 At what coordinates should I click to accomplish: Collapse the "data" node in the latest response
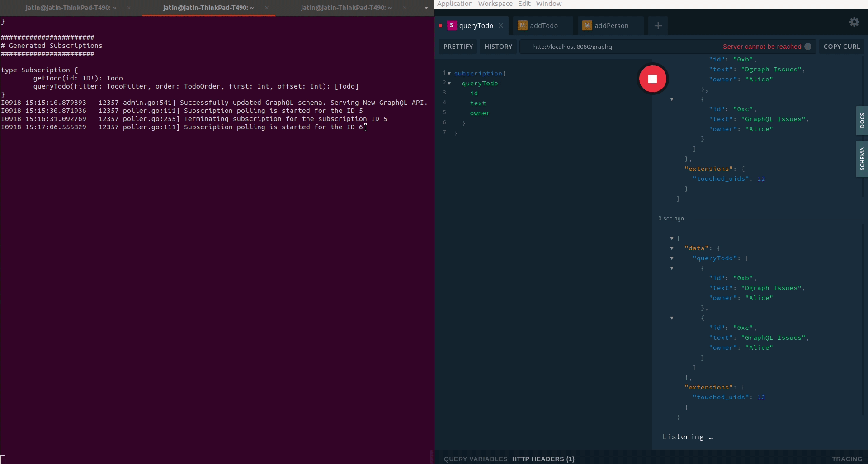[672, 248]
